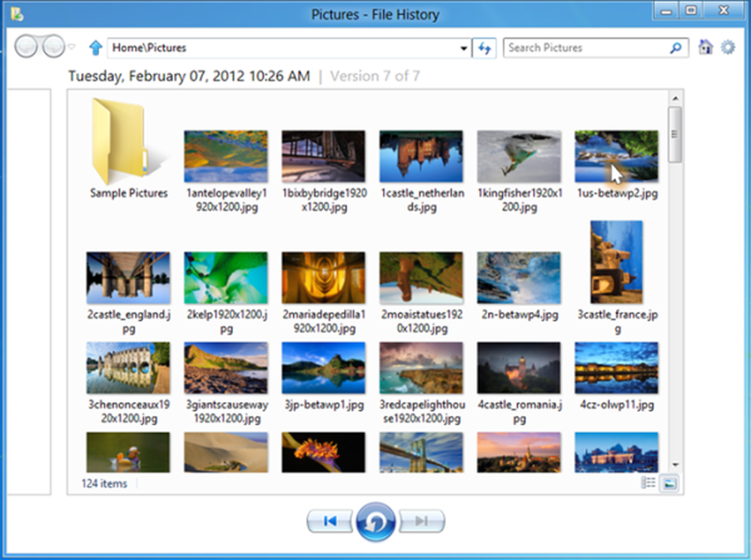Open the Home icon in toolbar
Viewport: 751px width, 560px height.
coord(705,47)
